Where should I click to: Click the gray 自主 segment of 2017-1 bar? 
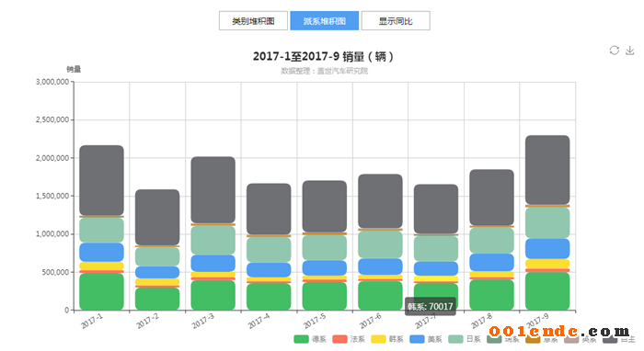click(101, 180)
